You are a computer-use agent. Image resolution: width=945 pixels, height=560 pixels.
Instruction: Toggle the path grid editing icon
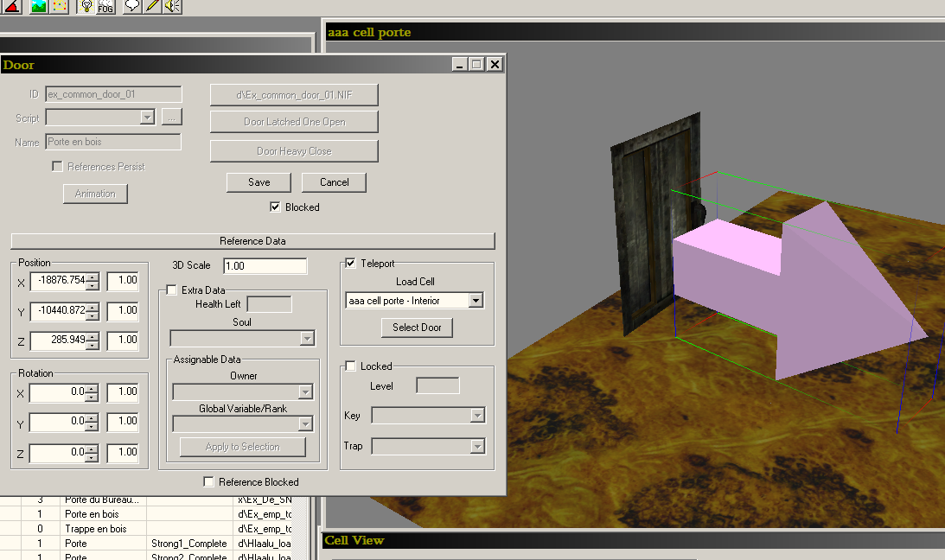[60, 6]
